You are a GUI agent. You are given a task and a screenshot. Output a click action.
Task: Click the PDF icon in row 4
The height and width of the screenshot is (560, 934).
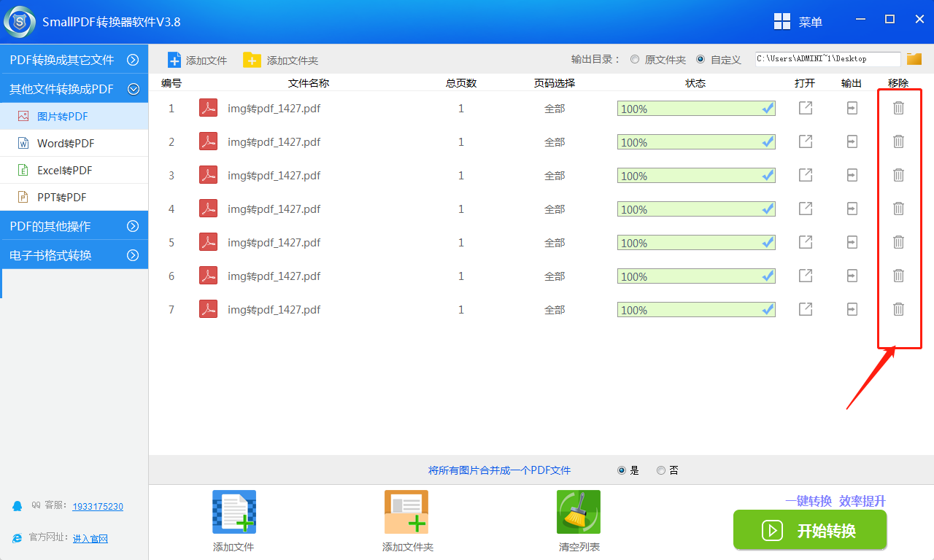click(209, 209)
